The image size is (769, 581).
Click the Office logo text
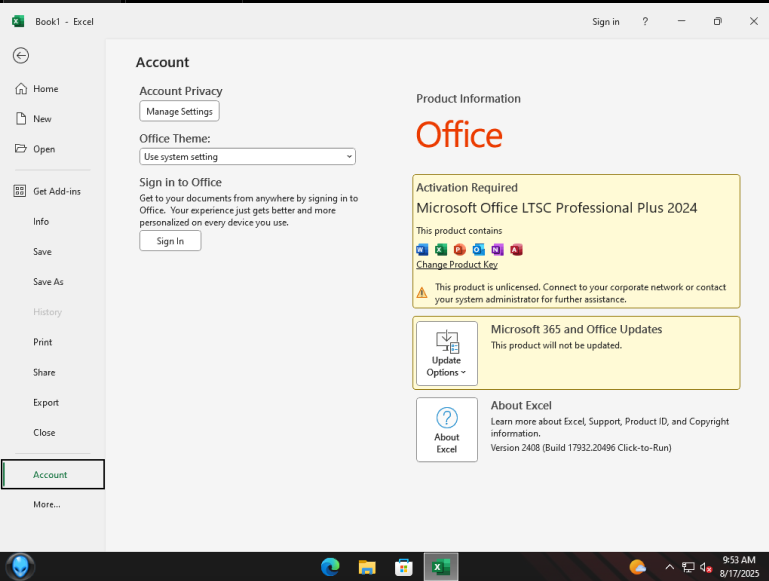tap(459, 135)
